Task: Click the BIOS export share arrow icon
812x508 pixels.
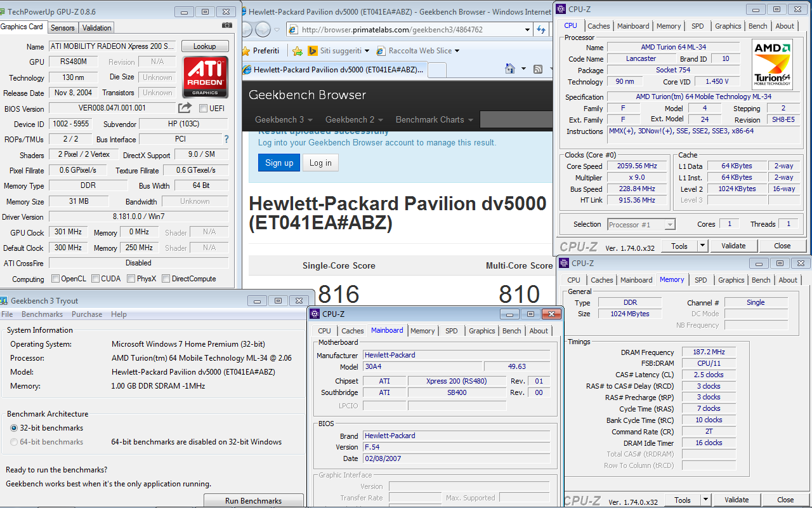Action: click(x=185, y=108)
